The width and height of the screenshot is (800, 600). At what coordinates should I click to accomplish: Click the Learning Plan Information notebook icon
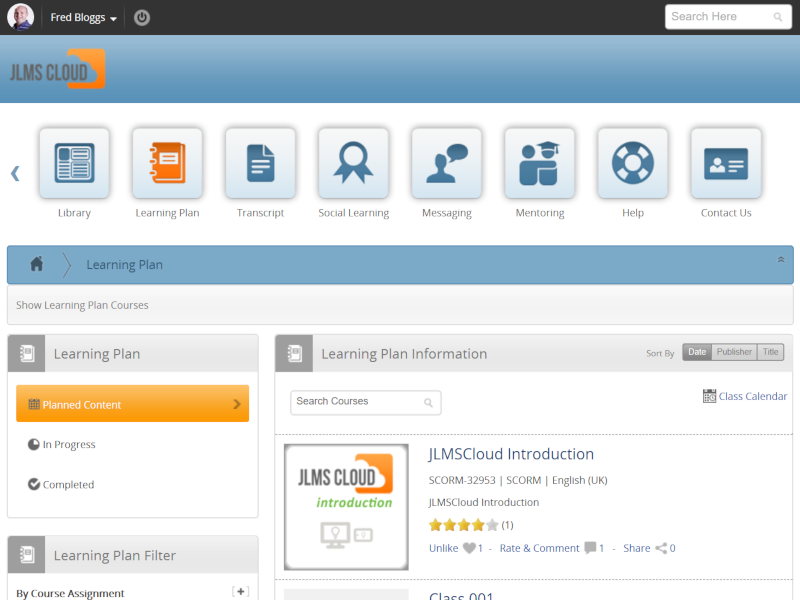(294, 354)
